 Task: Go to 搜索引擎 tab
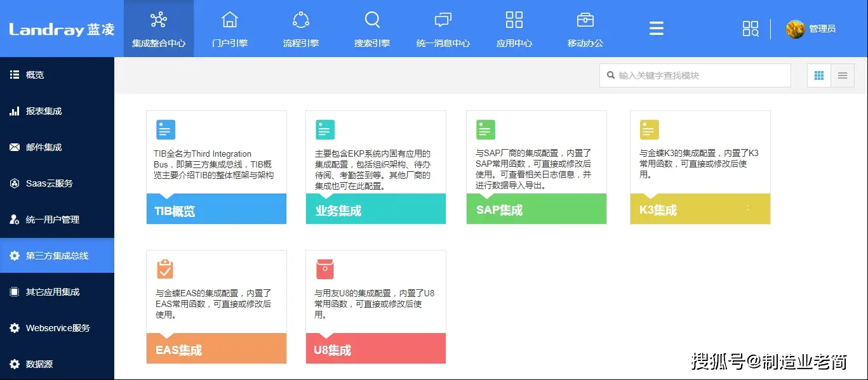tap(372, 29)
